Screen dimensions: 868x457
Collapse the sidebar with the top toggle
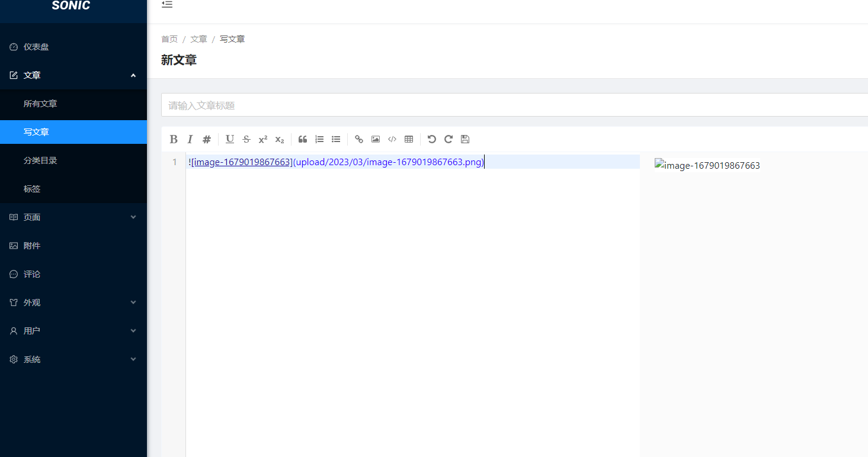tap(166, 4)
